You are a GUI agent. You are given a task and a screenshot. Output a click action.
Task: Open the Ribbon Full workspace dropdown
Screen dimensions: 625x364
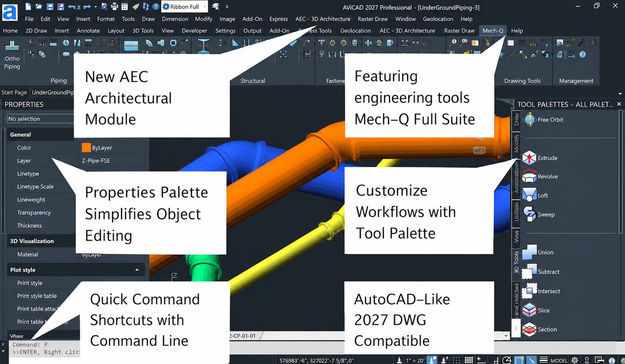tap(184, 6)
